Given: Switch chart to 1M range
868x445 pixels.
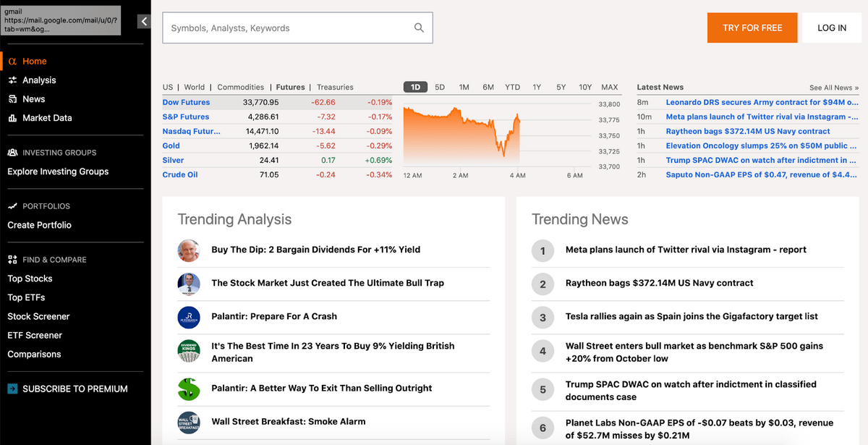Looking at the screenshot, I should tap(464, 88).
